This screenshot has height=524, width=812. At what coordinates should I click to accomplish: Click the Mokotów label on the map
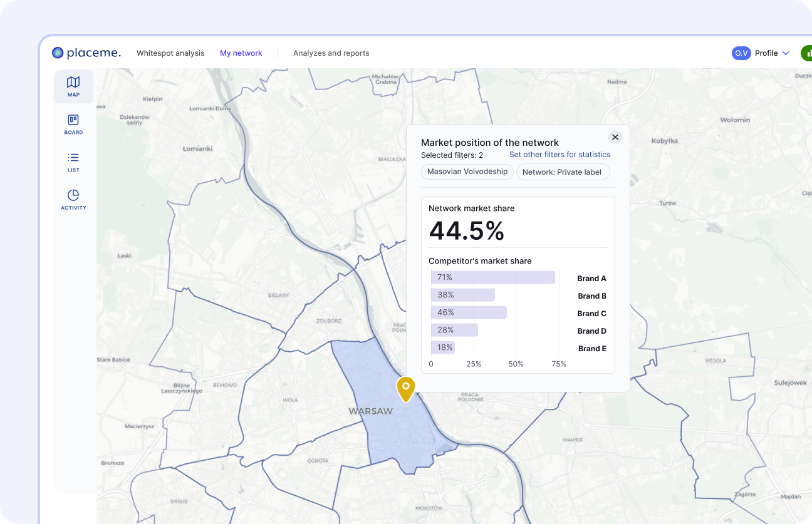(429, 508)
